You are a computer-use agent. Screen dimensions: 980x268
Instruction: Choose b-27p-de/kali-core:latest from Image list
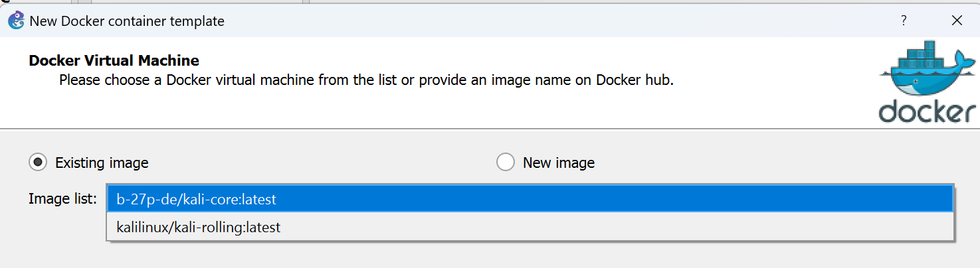pos(196,199)
